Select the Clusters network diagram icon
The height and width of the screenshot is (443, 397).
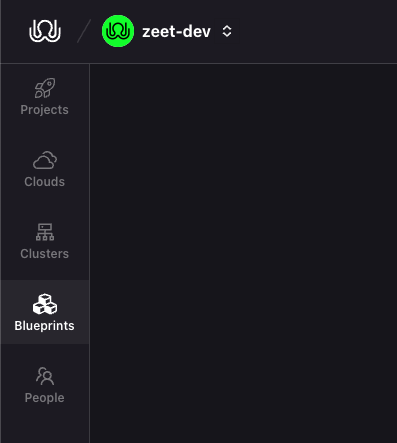45,232
